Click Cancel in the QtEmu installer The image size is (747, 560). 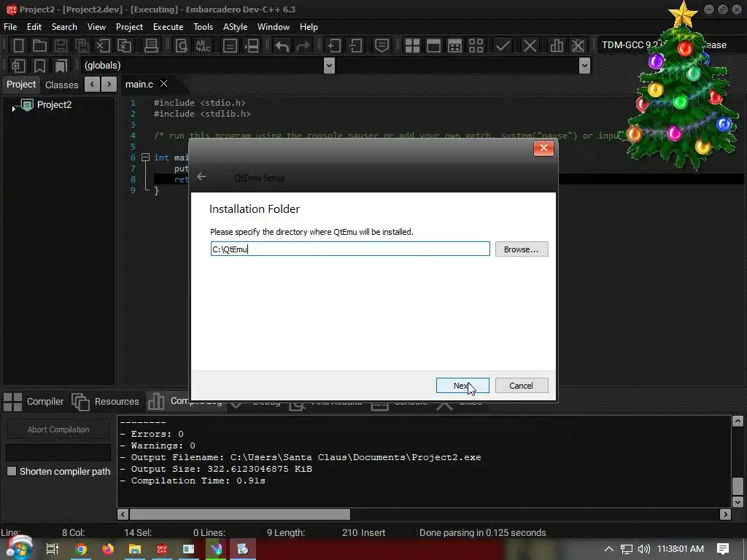pyautogui.click(x=521, y=385)
